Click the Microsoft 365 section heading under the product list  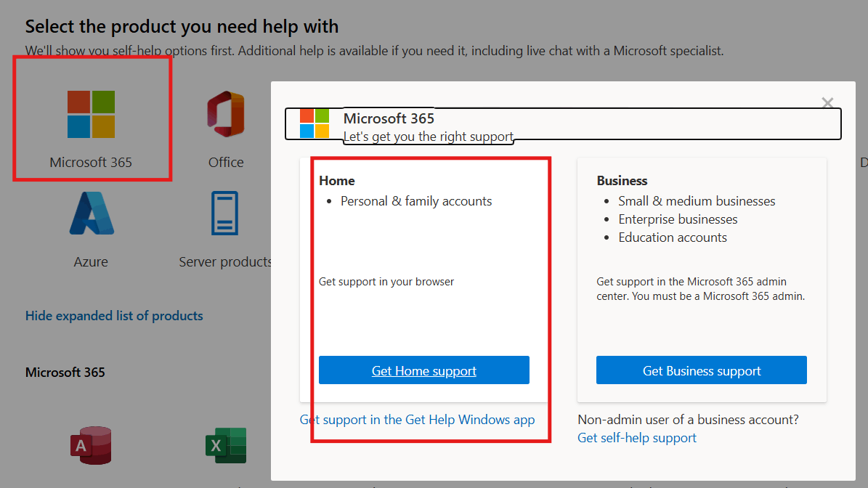(x=65, y=373)
